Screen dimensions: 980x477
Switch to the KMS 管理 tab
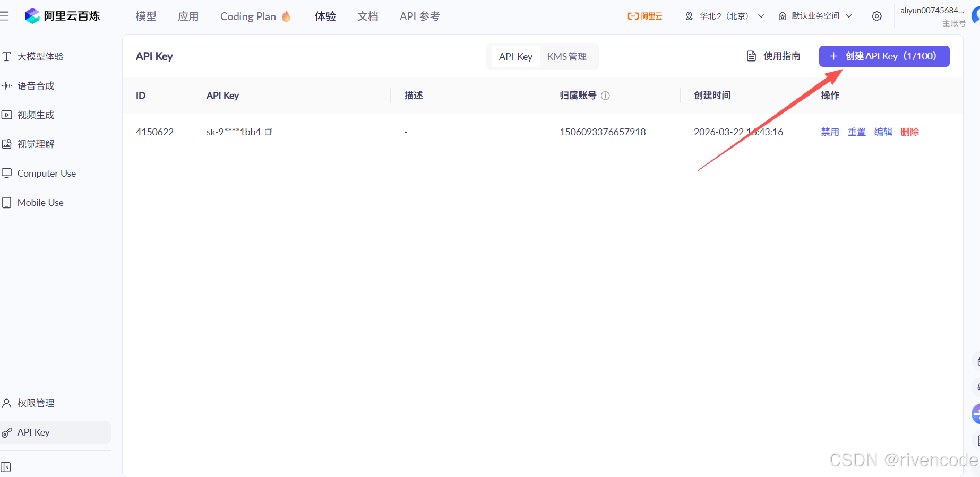[x=567, y=56]
